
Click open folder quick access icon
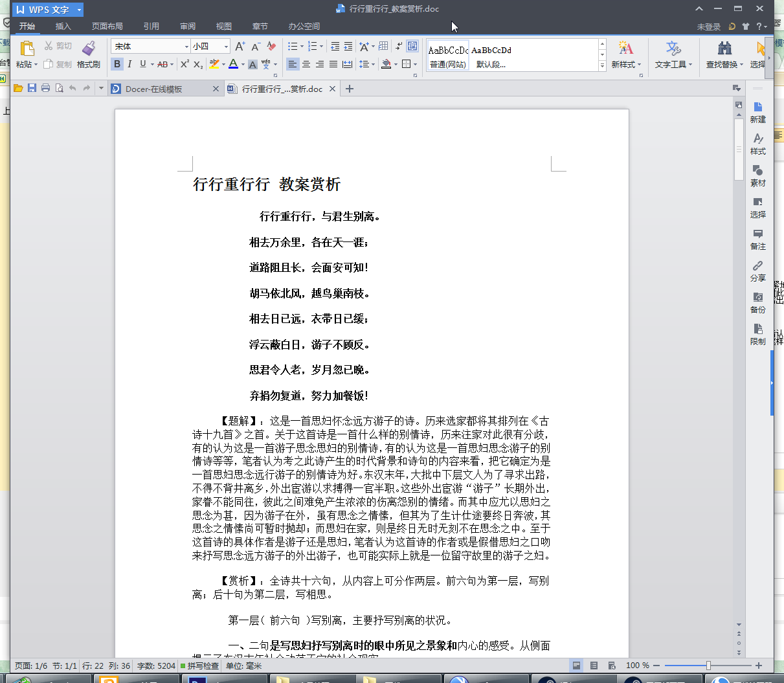[x=18, y=88]
